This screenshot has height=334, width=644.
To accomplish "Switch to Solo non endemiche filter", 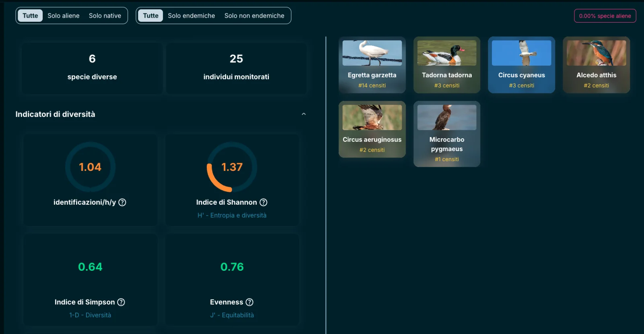I will pos(254,16).
